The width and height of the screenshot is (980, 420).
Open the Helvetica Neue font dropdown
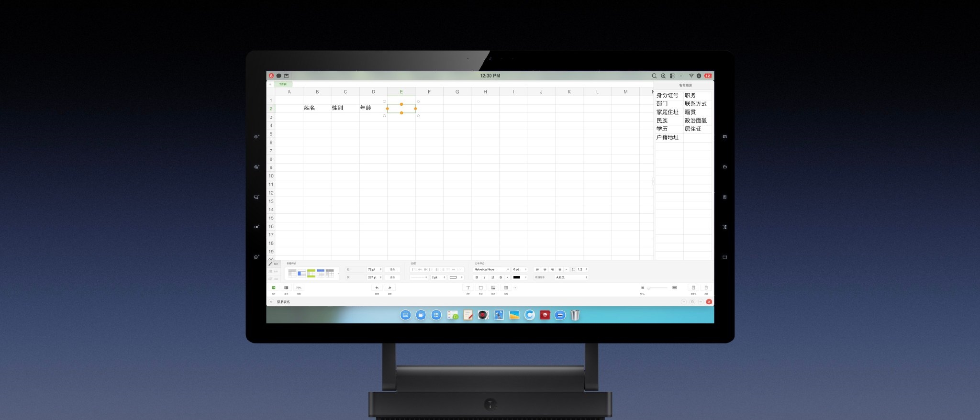(x=492, y=270)
